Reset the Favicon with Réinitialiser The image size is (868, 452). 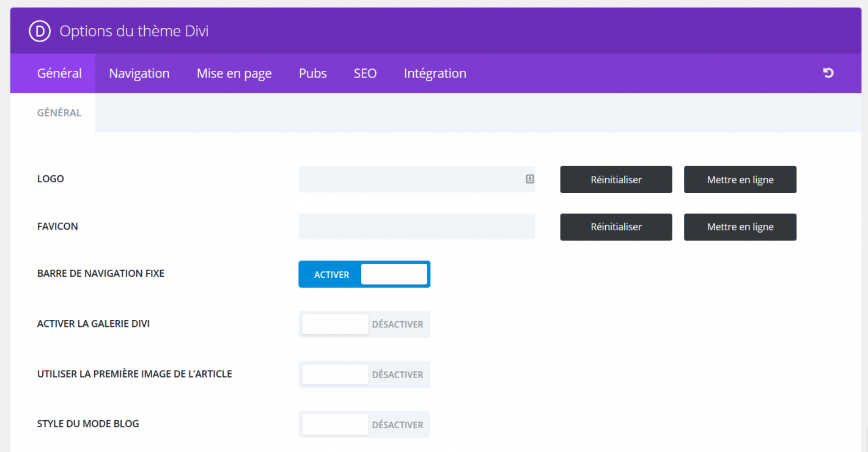(616, 227)
